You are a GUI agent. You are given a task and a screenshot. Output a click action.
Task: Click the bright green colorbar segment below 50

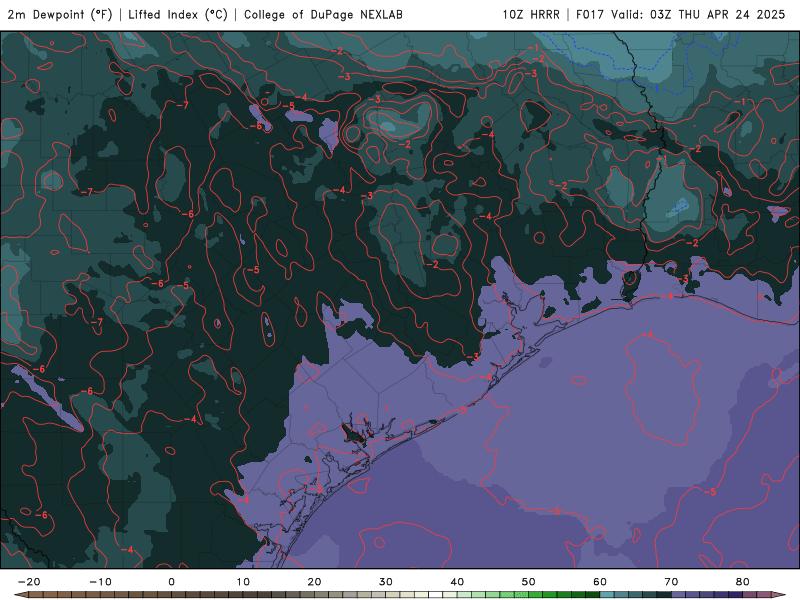(x=521, y=595)
